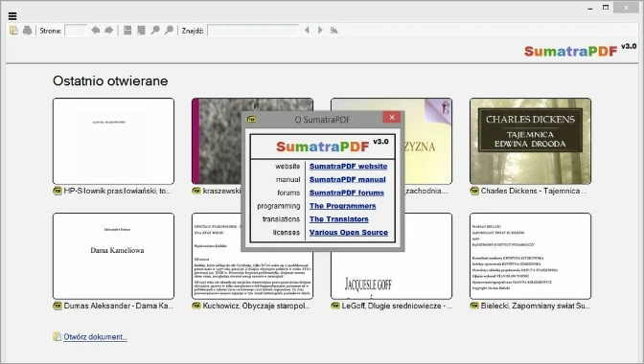The height and width of the screenshot is (364, 644).
Task: Click 'Kuchowicz, Obyczaje staropol..' label
Action: click(256, 306)
